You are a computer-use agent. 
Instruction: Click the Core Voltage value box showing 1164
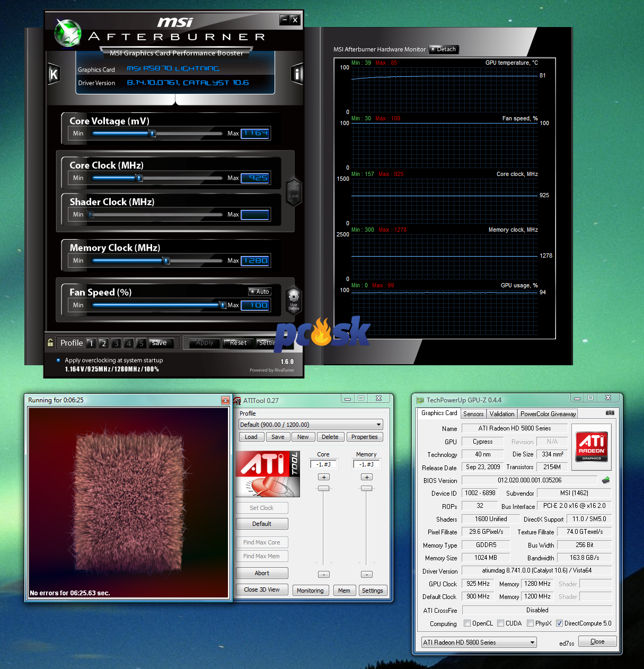pos(255,134)
